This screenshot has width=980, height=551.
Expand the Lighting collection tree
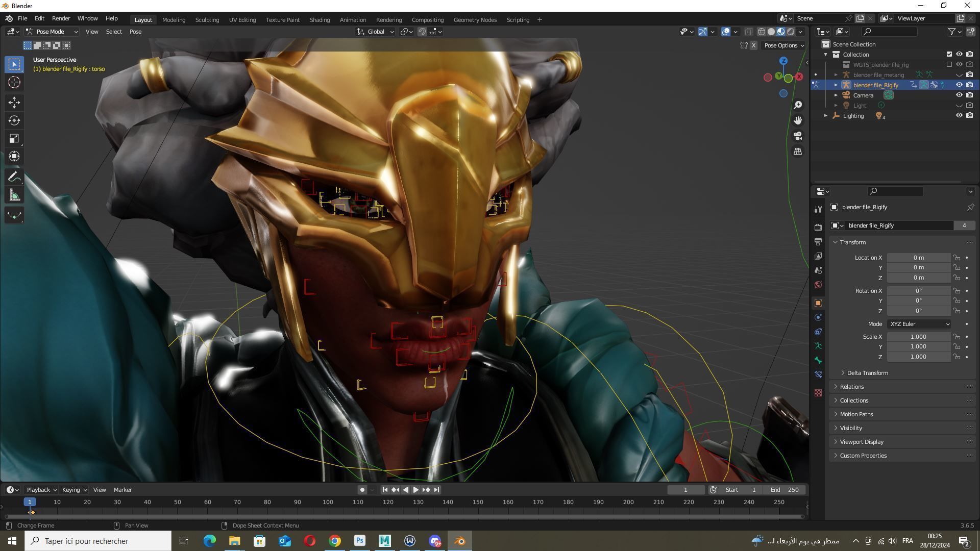(x=826, y=116)
